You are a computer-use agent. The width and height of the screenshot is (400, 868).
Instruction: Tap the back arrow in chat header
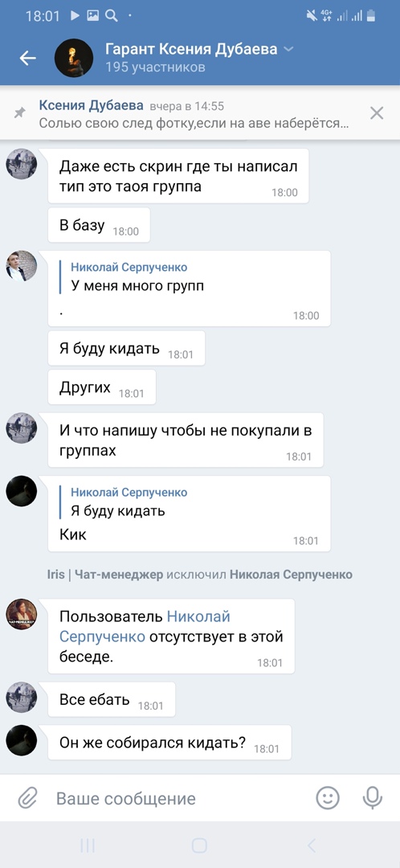point(27,58)
